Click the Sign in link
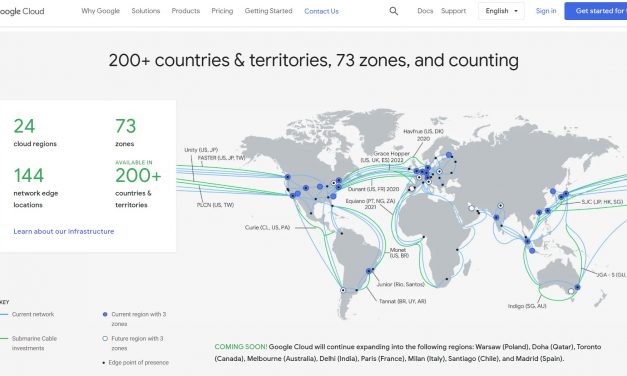This screenshot has width=627, height=376. coord(546,11)
